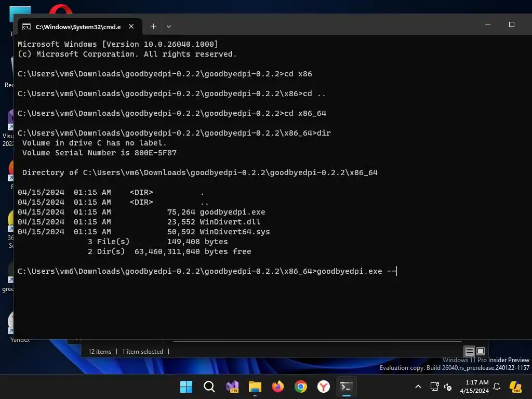Open the Windows Start menu
Screen dimensions: 532x399
187,387
